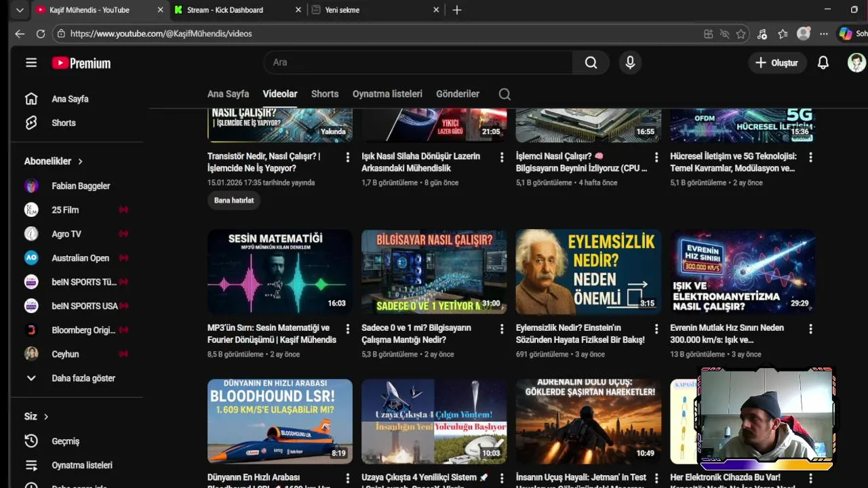Screen dimensions: 868x488
Task: Expand the Abonelikler section chevron
Action: [80, 161]
